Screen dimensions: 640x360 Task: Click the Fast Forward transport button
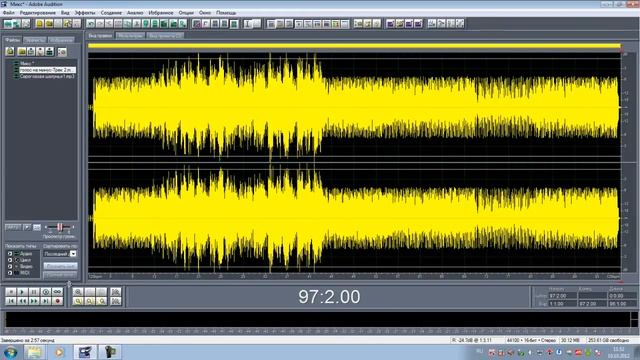[34, 301]
